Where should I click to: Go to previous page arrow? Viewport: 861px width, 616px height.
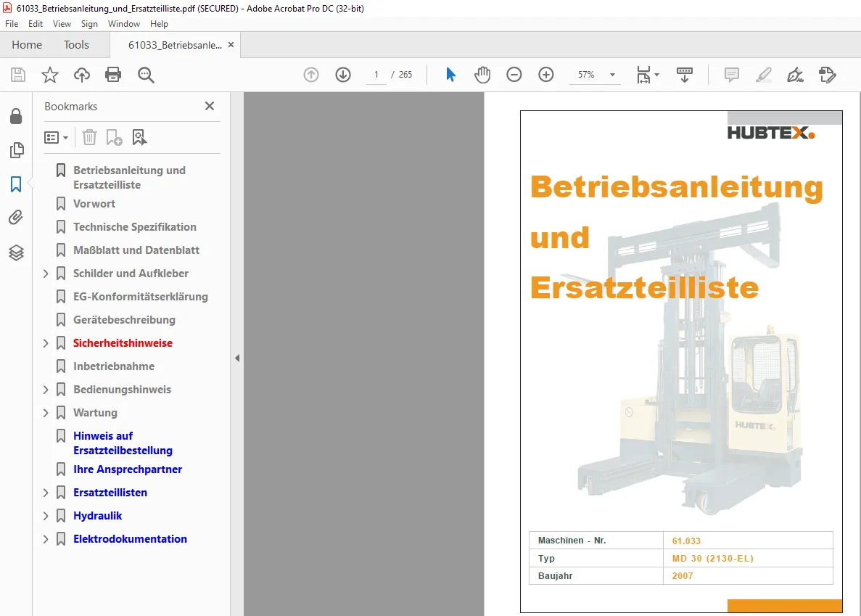pos(311,75)
